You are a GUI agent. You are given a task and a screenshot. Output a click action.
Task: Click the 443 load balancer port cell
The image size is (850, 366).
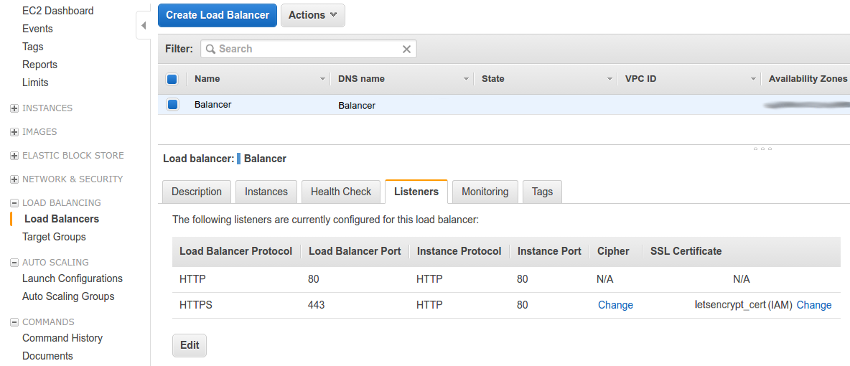pyautogui.click(x=316, y=305)
